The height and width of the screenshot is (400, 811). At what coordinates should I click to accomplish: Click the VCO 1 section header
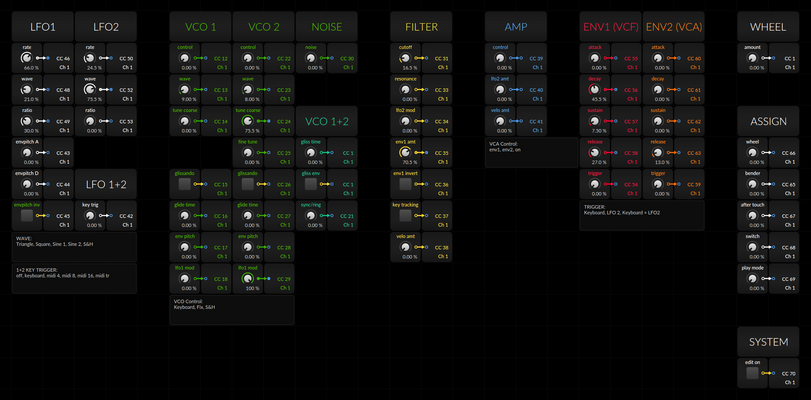[x=201, y=27]
